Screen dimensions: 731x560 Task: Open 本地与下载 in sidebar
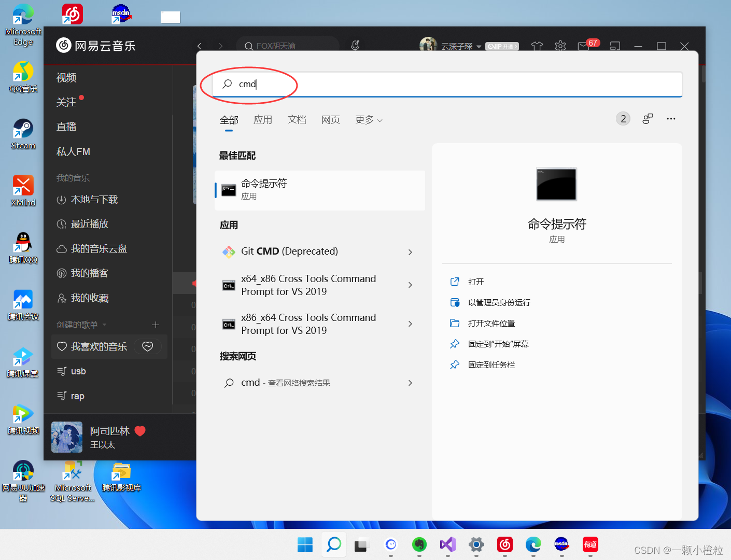click(87, 200)
